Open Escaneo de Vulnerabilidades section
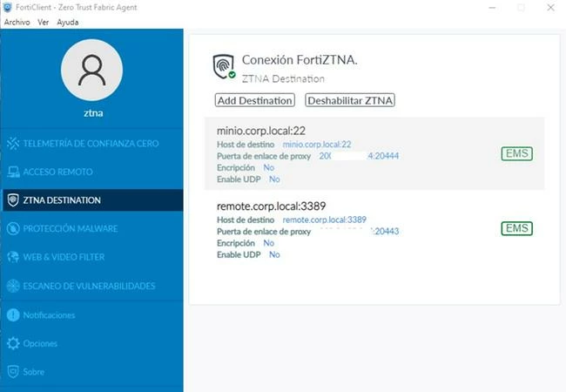 point(91,286)
